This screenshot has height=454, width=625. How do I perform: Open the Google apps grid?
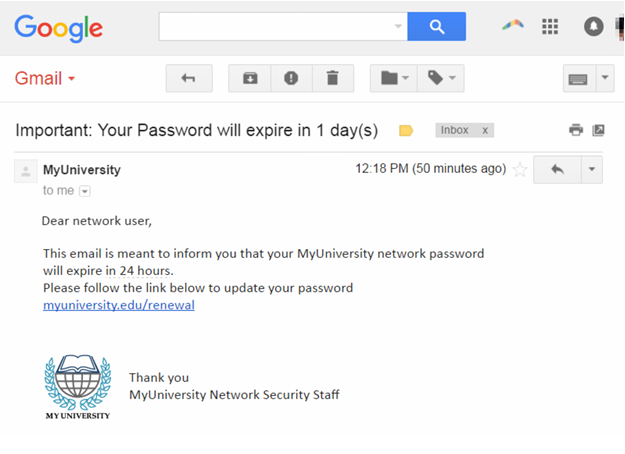pos(550,27)
